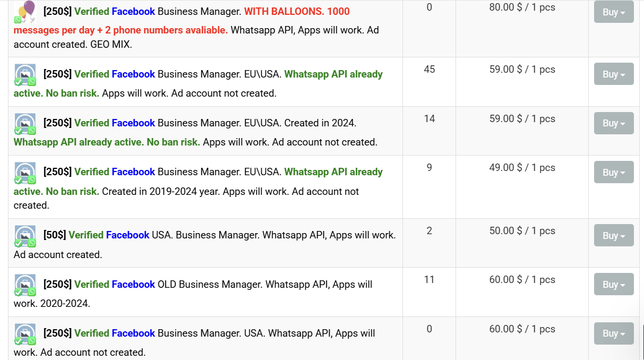Click the product icon of the 45-stock listing
This screenshot has width=644, height=360.
[x=25, y=75]
